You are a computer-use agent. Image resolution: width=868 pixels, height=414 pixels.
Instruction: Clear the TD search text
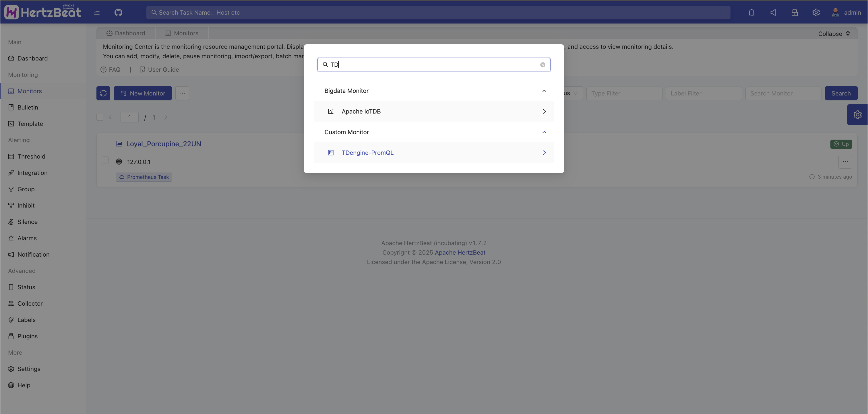tap(542, 65)
